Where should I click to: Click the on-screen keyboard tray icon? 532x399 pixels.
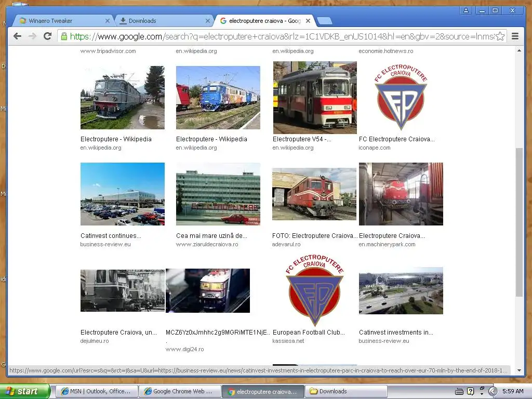pos(459,392)
